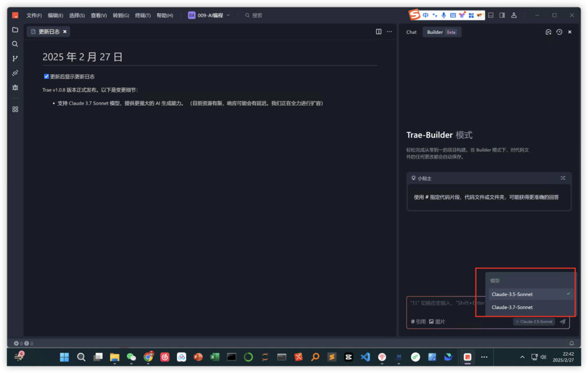This screenshot has height=373, width=588.
Task: Start a new chat session icon
Action: [x=548, y=32]
